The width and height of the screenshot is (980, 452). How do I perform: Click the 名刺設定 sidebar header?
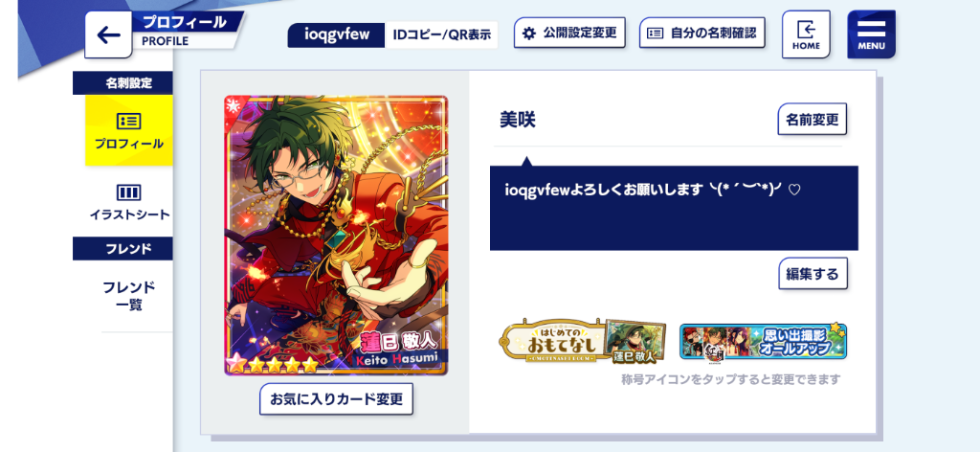pos(123,83)
